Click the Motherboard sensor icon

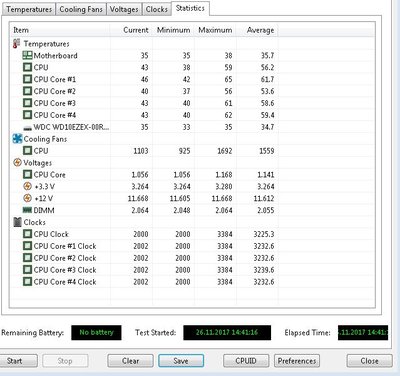(x=27, y=56)
